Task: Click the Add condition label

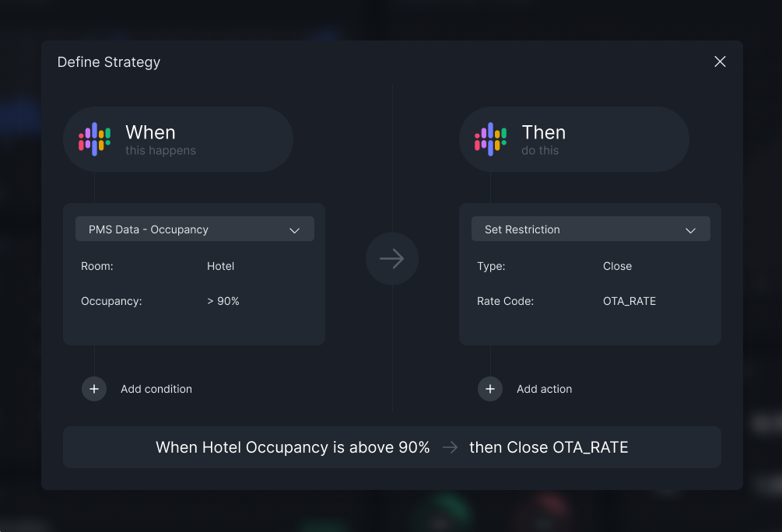Action: tap(156, 389)
